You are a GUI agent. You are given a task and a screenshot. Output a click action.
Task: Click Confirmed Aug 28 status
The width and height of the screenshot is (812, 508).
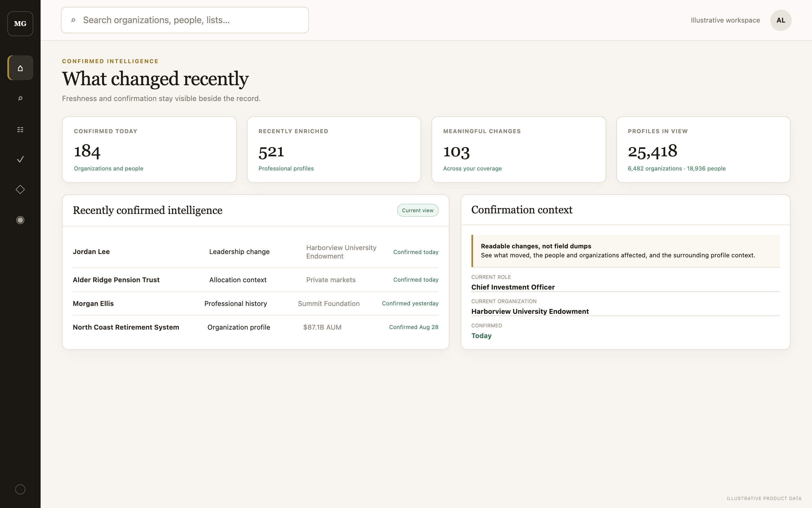414,327
